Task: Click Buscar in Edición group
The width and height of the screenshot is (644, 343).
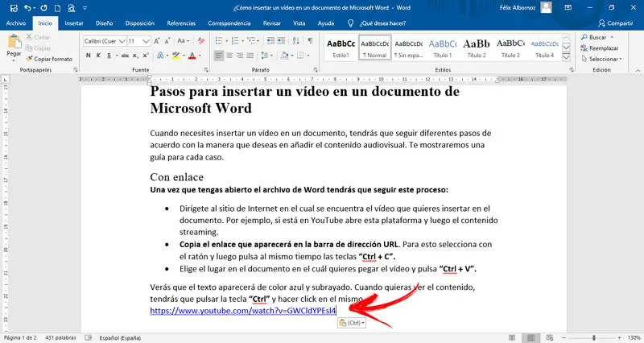Action: point(597,37)
